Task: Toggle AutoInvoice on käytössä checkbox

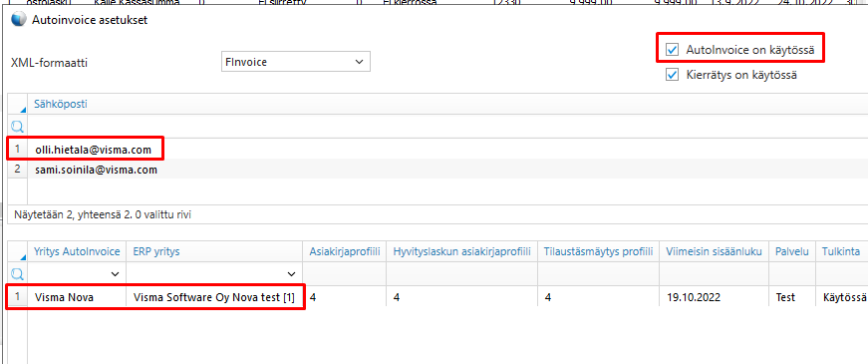Action: (672, 50)
